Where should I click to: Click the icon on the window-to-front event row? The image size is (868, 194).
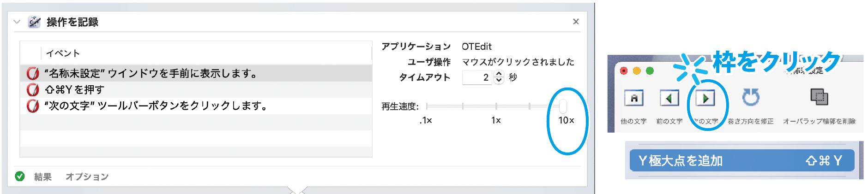point(32,73)
